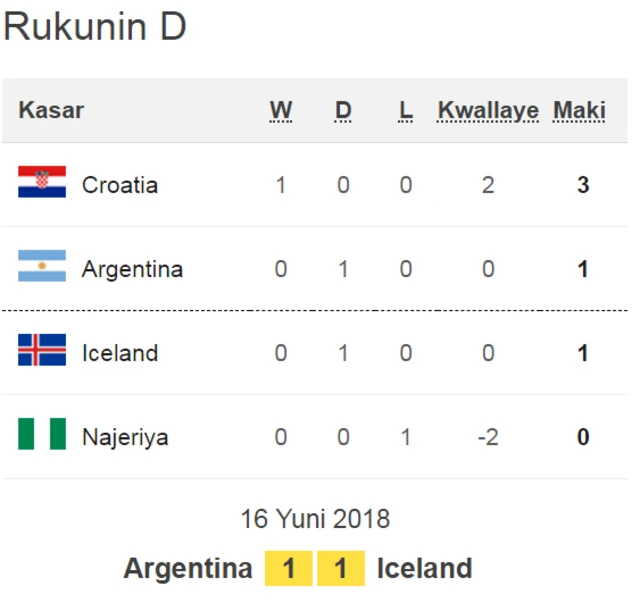Open the Iceland team row link
Screen dimensions: 640x603
(x=120, y=353)
